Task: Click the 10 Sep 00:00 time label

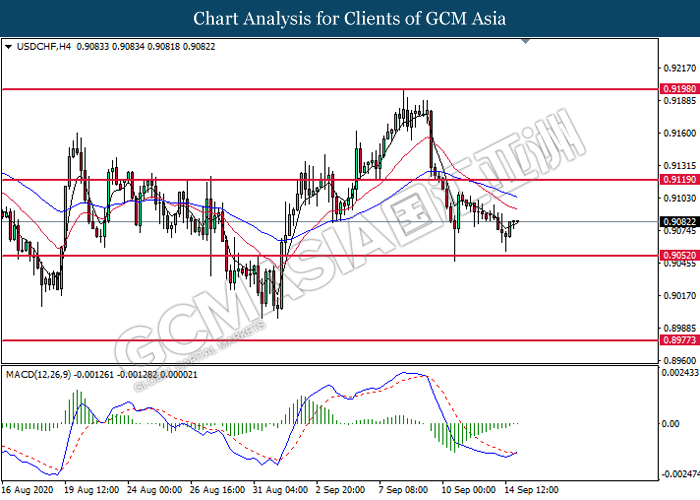Action: coord(468,490)
